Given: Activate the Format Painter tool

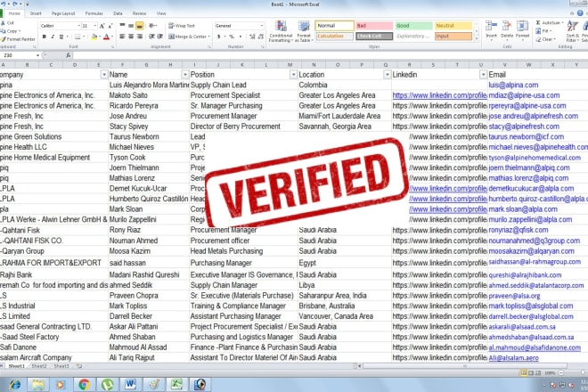Looking at the screenshot, I should 18,39.
